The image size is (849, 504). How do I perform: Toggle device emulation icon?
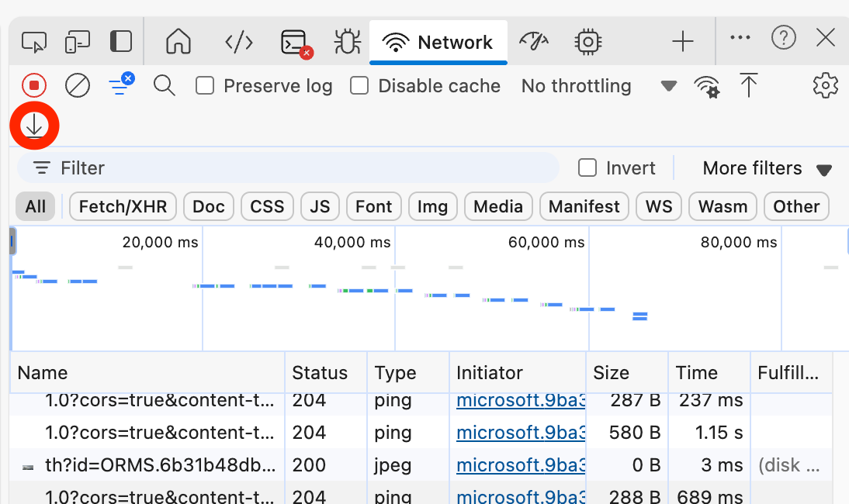[78, 42]
